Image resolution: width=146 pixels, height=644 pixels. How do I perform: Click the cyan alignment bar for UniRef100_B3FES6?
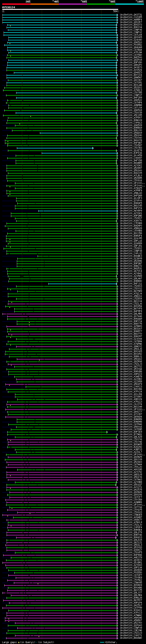80,153
